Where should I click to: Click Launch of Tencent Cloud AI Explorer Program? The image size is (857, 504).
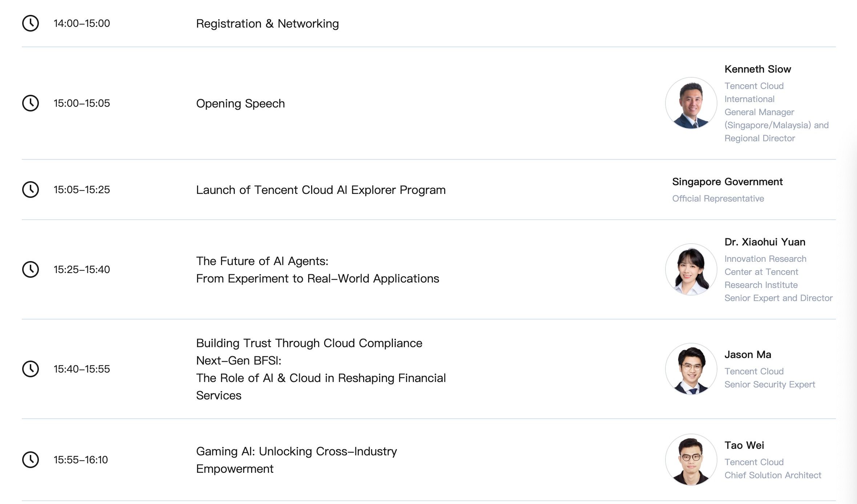[321, 190]
